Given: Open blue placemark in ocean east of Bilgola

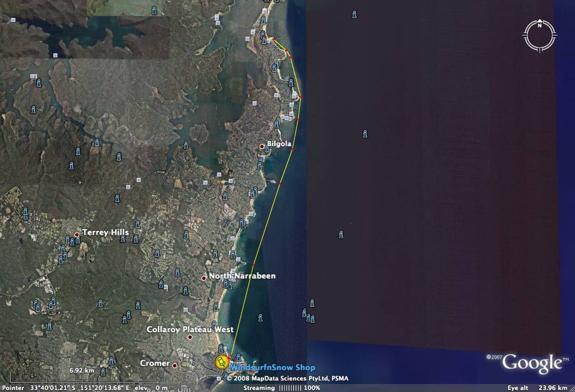Looking at the screenshot, I should 365,134.
